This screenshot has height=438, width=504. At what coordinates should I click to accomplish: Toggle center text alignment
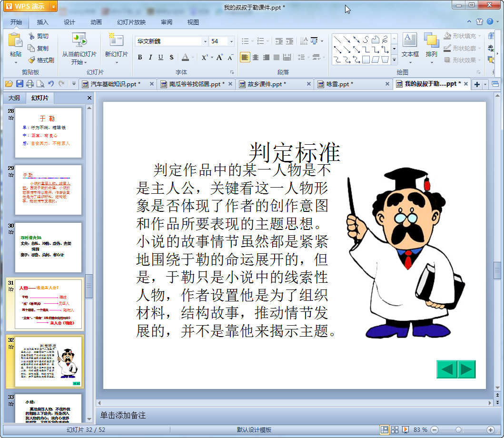(256, 57)
